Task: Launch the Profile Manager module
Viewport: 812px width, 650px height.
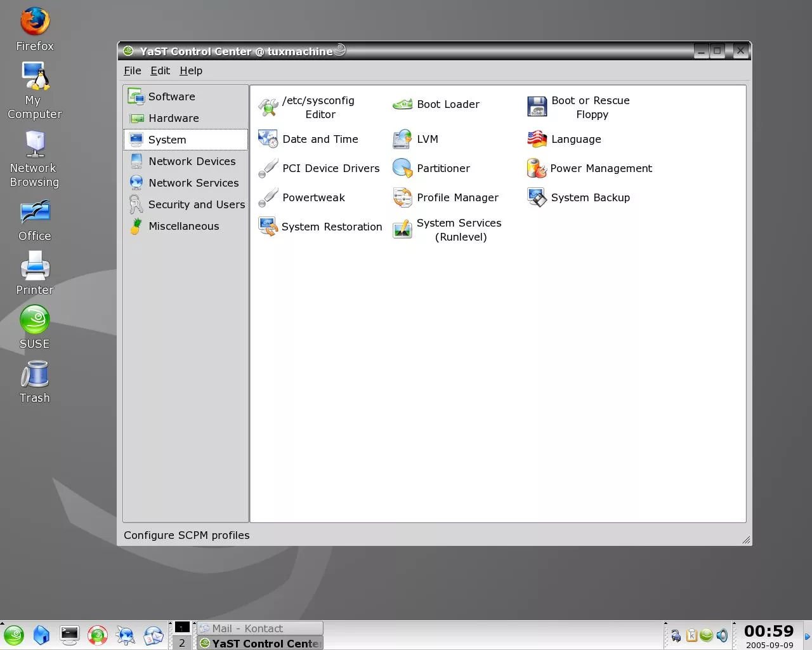Action: pyautogui.click(x=445, y=197)
